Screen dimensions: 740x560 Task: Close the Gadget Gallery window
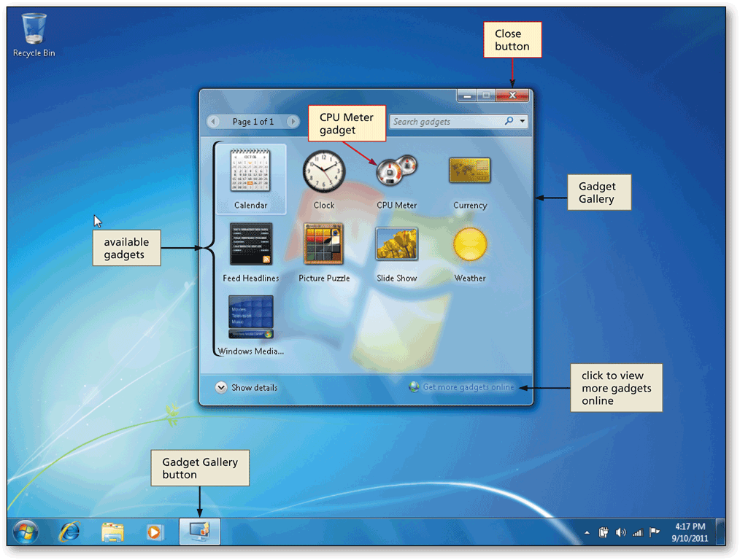click(x=512, y=96)
